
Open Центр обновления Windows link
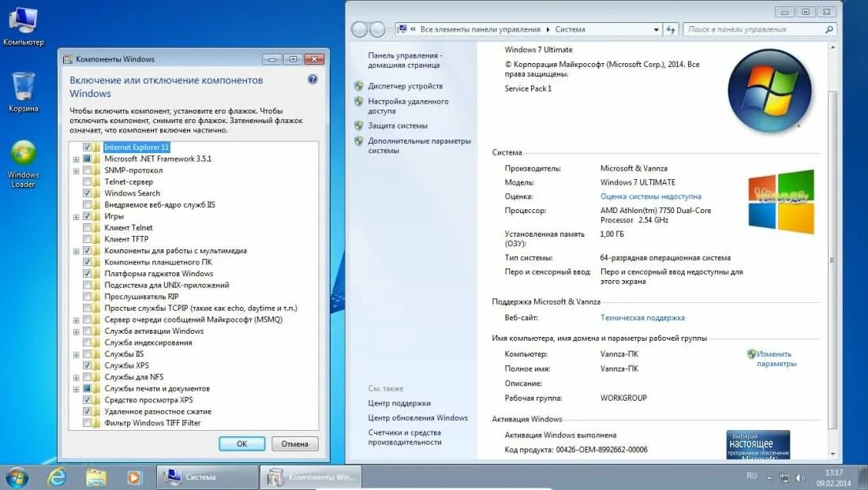pos(417,418)
